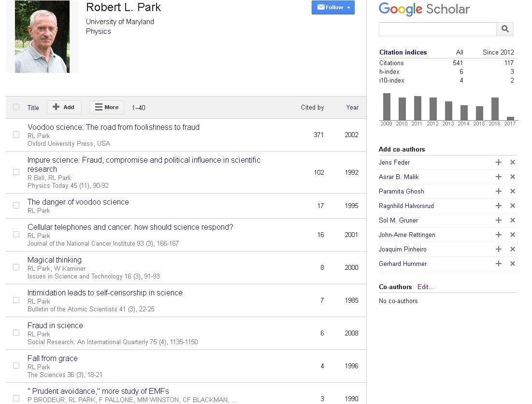Check the Impure science article box

pyautogui.click(x=16, y=172)
